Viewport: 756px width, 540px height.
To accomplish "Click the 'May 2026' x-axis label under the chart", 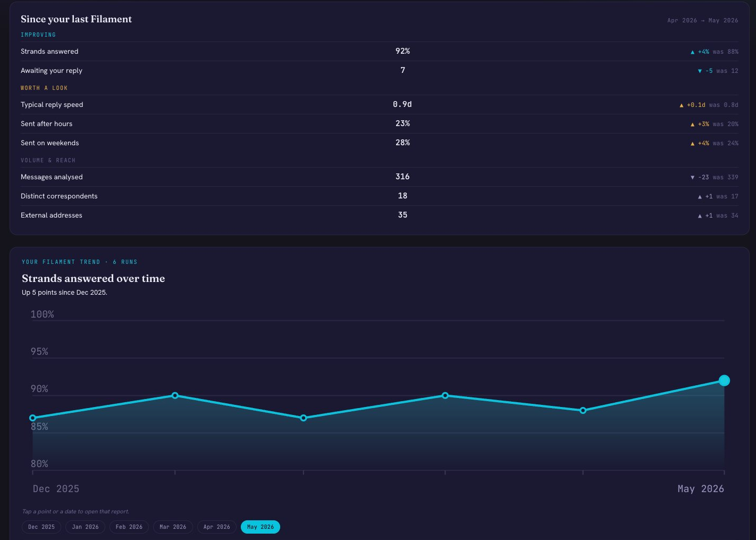I will (701, 489).
